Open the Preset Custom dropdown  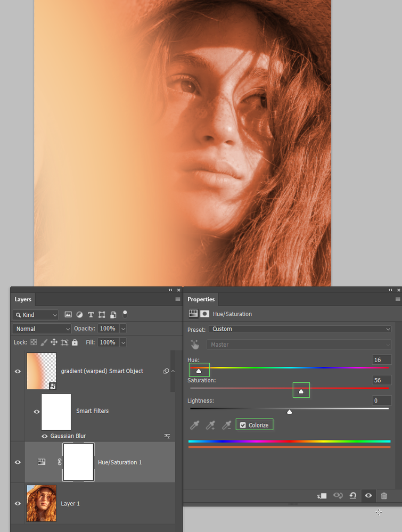point(300,329)
